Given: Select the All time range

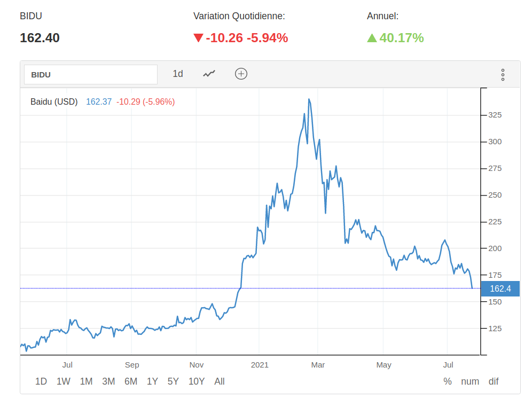Looking at the screenshot, I should pos(220,381).
